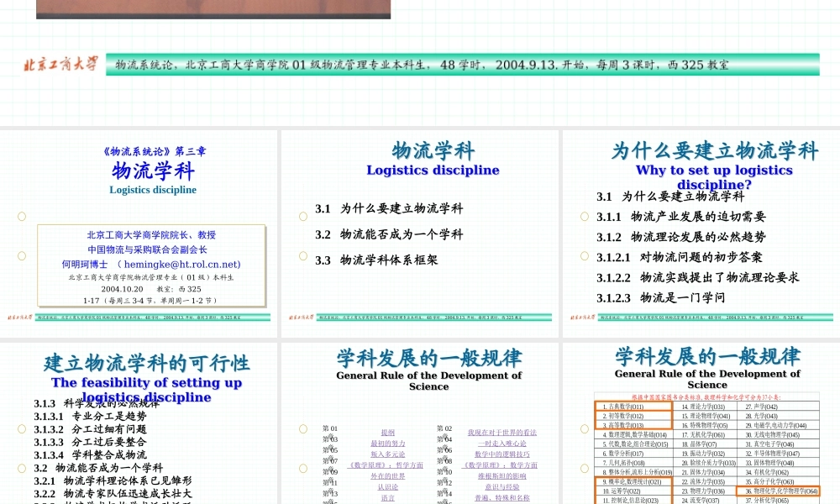Open the '语言' hyperlink
Image resolution: width=840 pixels, height=504 pixels.
point(388,497)
